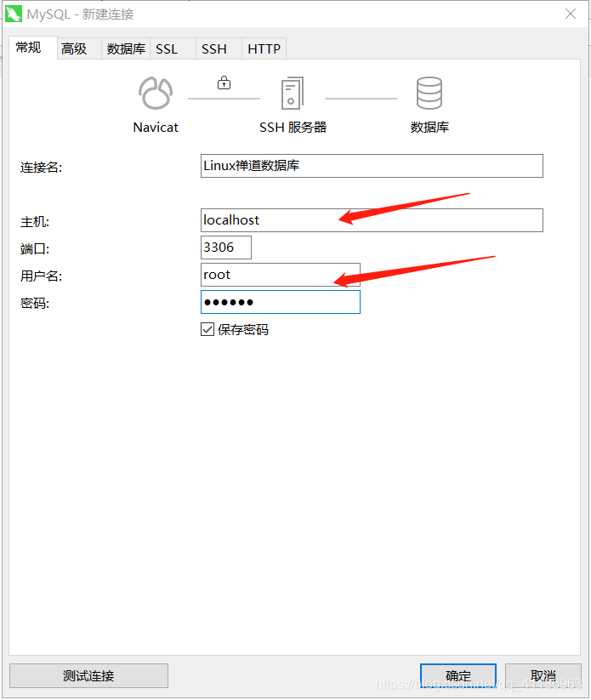Click the database cylinder icon
The width and height of the screenshot is (591, 700).
429,93
